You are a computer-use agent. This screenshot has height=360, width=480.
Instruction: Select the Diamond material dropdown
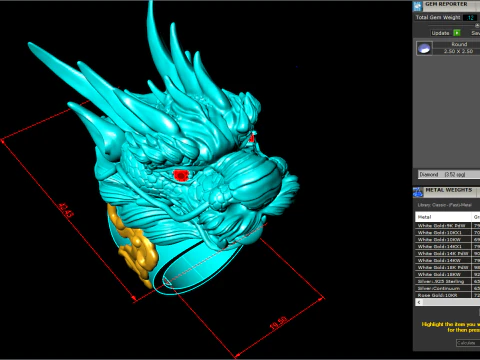449,174
